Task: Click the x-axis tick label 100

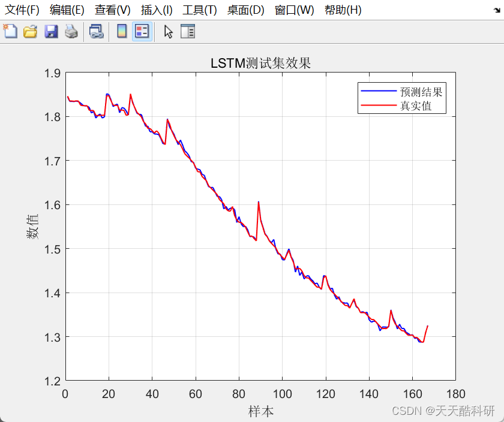Action: (282, 394)
